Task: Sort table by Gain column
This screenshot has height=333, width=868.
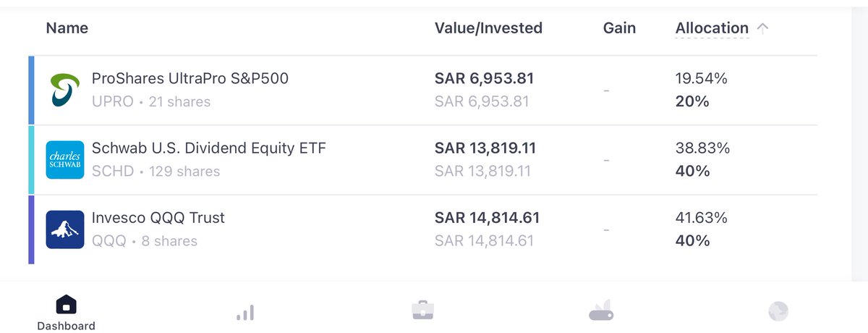Action: point(619,28)
